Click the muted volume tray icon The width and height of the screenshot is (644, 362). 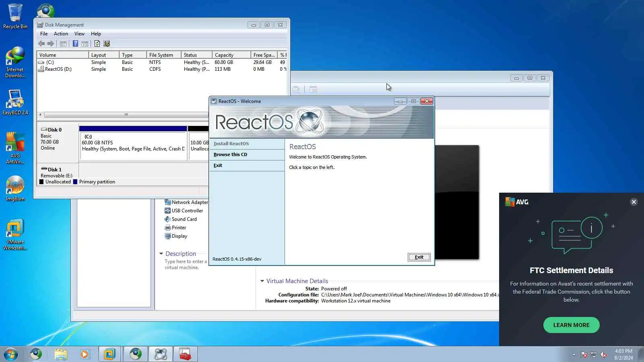(603, 354)
